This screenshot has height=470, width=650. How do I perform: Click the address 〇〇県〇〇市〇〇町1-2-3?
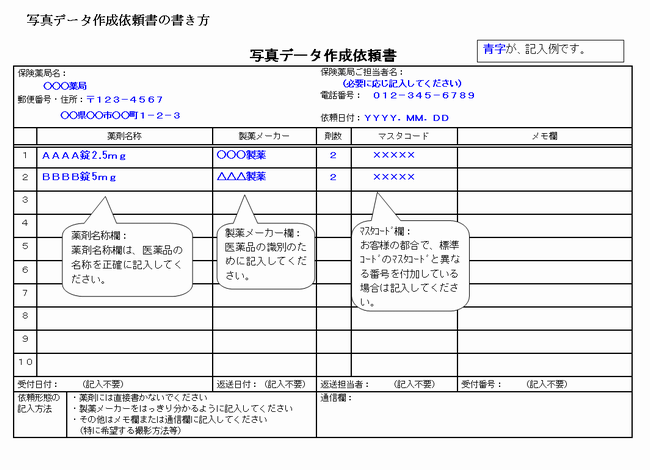120,115
